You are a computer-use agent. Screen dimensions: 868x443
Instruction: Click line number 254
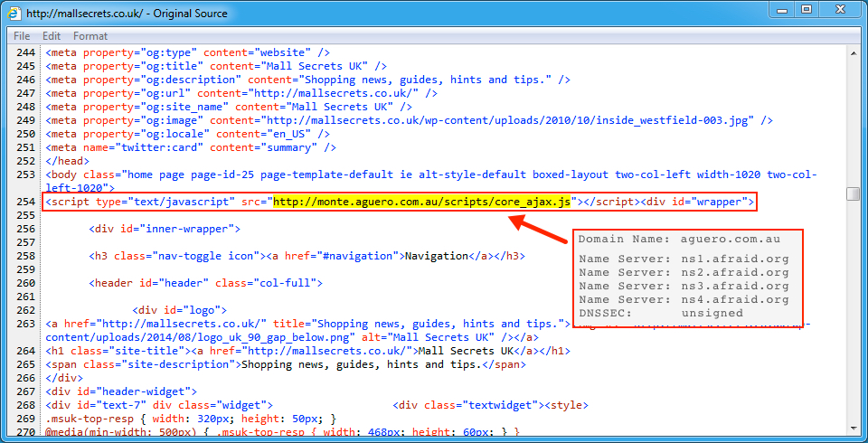click(x=26, y=202)
